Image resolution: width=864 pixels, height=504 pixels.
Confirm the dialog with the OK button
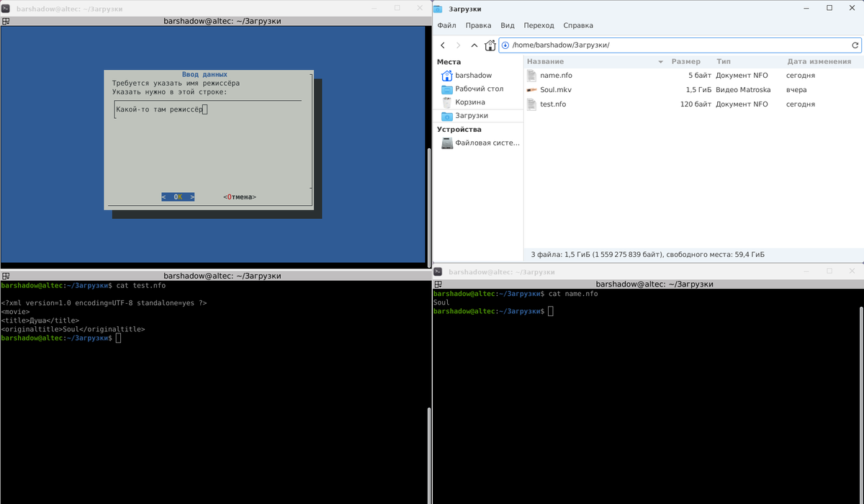[x=178, y=197]
